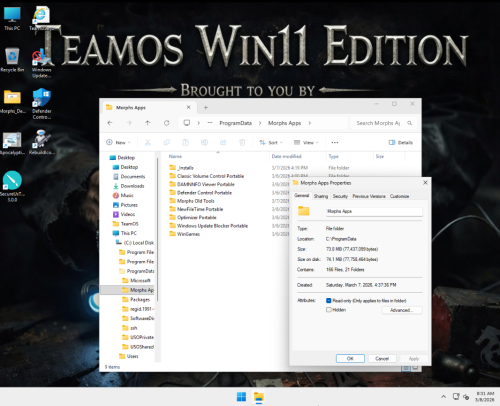The width and height of the screenshot is (500, 406).
Task: Click Cancel in Properties dialog
Action: 382,359
